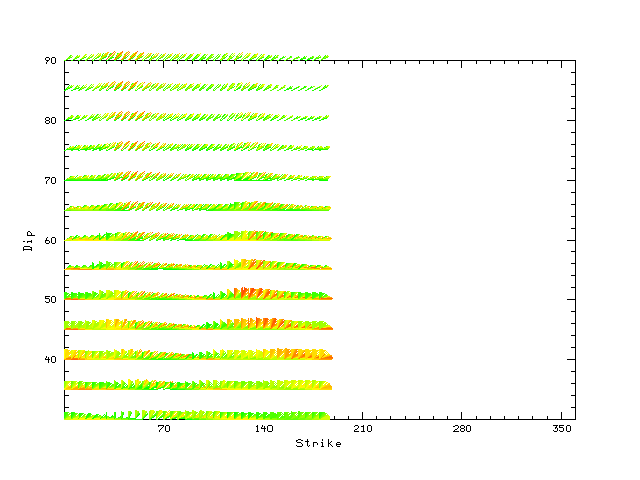
Task: Click the 'Strike' x-axis title
Action: pyautogui.click(x=318, y=443)
